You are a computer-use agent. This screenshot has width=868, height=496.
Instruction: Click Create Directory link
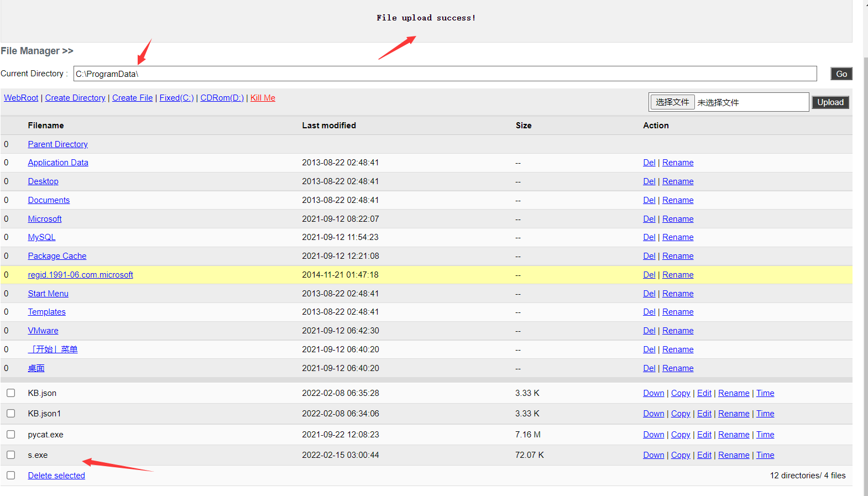click(75, 98)
